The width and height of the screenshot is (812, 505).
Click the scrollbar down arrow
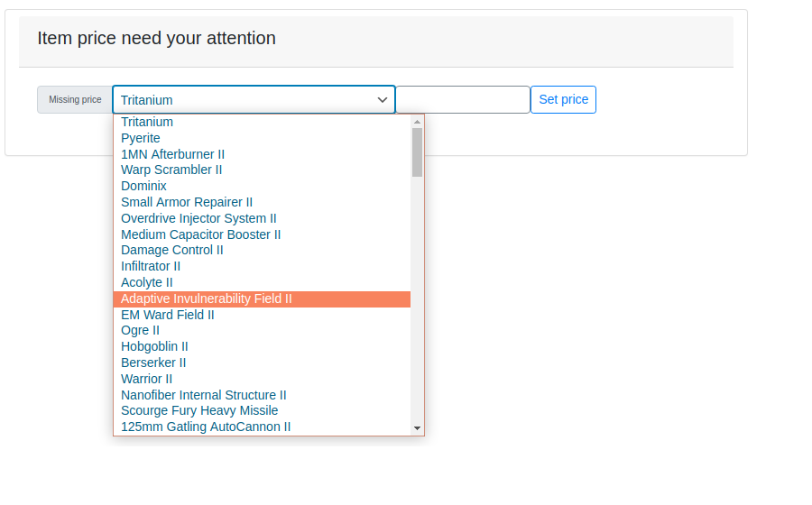coord(417,428)
